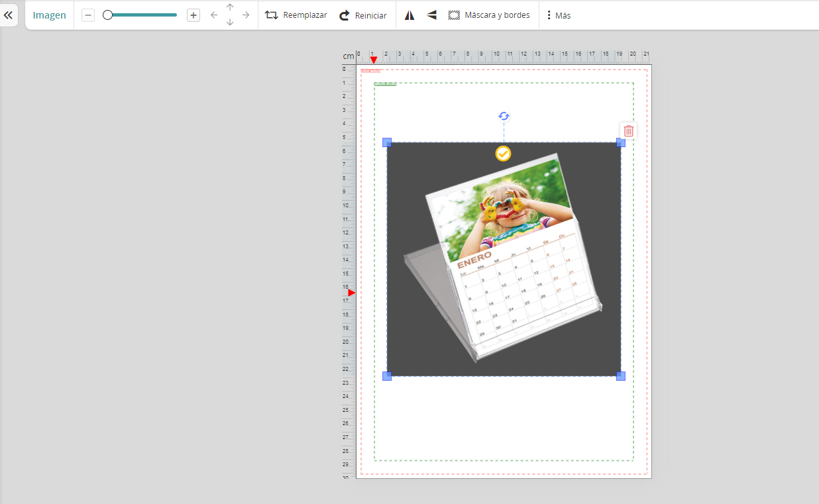Click the rotate handle above the image
This screenshot has height=504, width=819.
pos(504,116)
